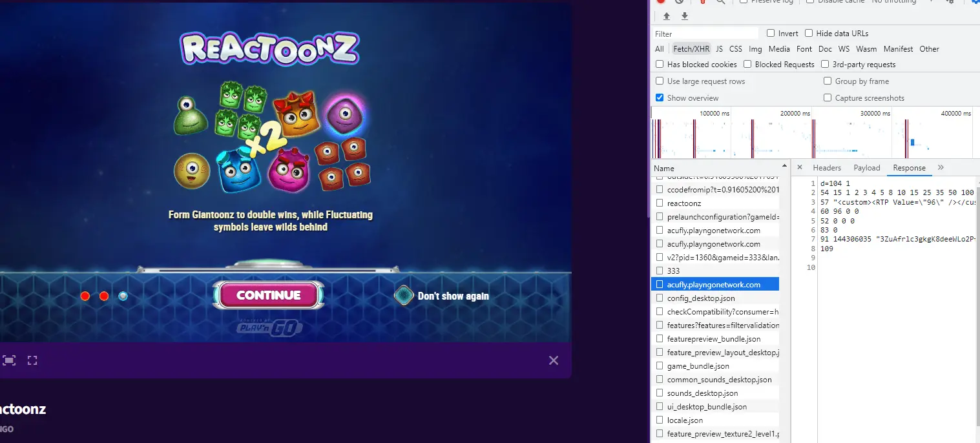
Task: Select the checkCompatibility request row
Action: click(715, 311)
